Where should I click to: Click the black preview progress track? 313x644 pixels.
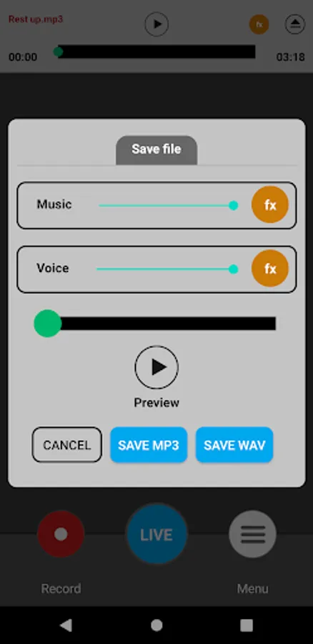162,323
